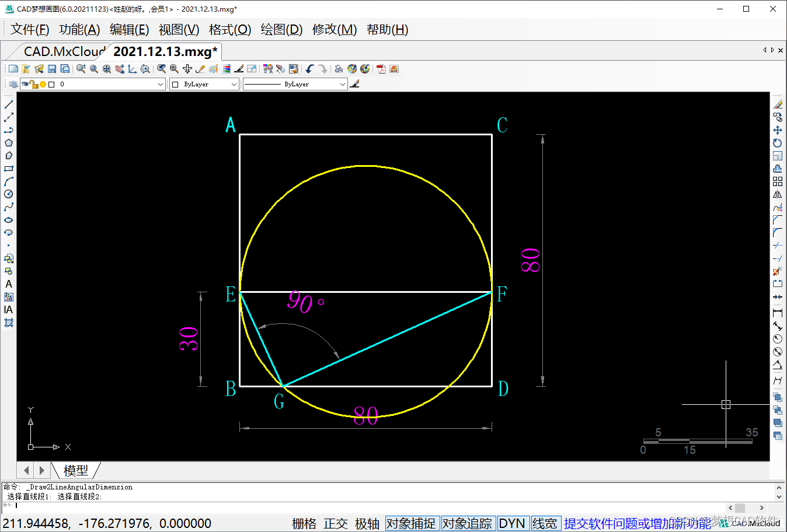This screenshot has width=787, height=532.
Task: Select the Array tool in right toolbar
Action: click(x=778, y=181)
